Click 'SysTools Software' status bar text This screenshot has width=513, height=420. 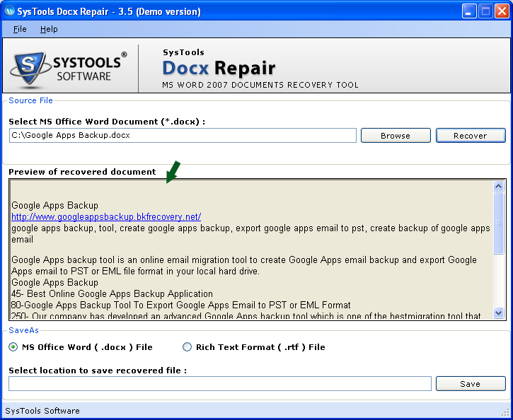[42, 411]
